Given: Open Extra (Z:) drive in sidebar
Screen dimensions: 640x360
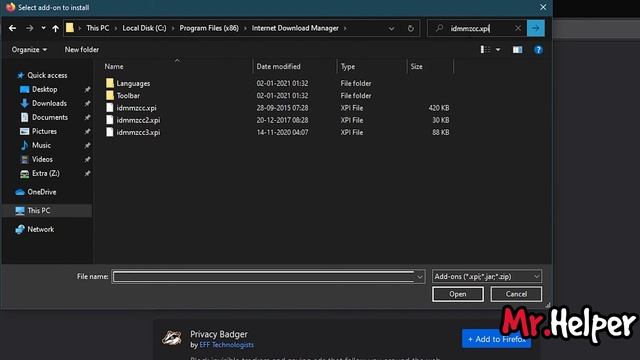Looking at the screenshot, I should pyautogui.click(x=46, y=173).
